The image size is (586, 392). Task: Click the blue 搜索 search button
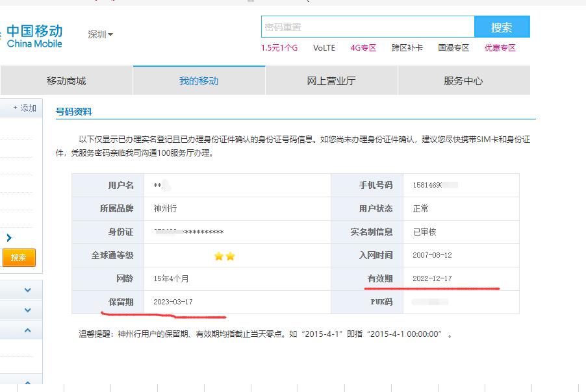click(502, 27)
